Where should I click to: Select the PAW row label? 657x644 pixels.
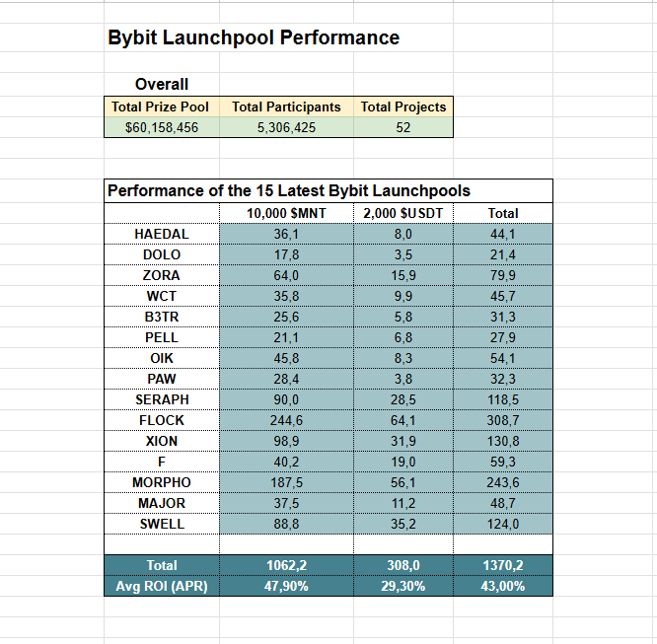pyautogui.click(x=162, y=379)
